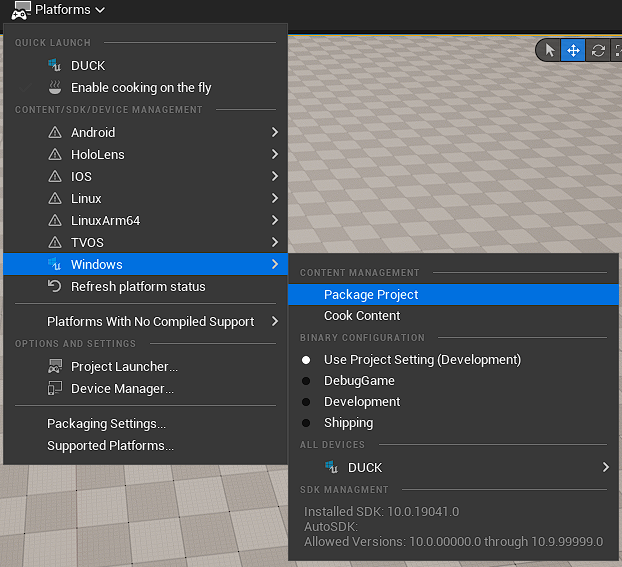This screenshot has height=567, width=622.
Task: Select the Windows platform entry
Action: 145,264
